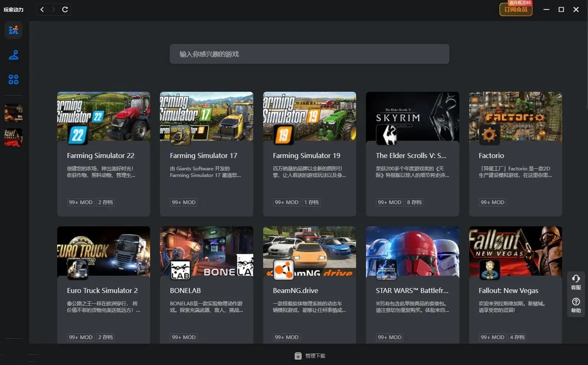This screenshot has height=365, width=588.
Task: Click the Euro Truck Simulator 2 truck icon
Action: pyautogui.click(x=78, y=269)
